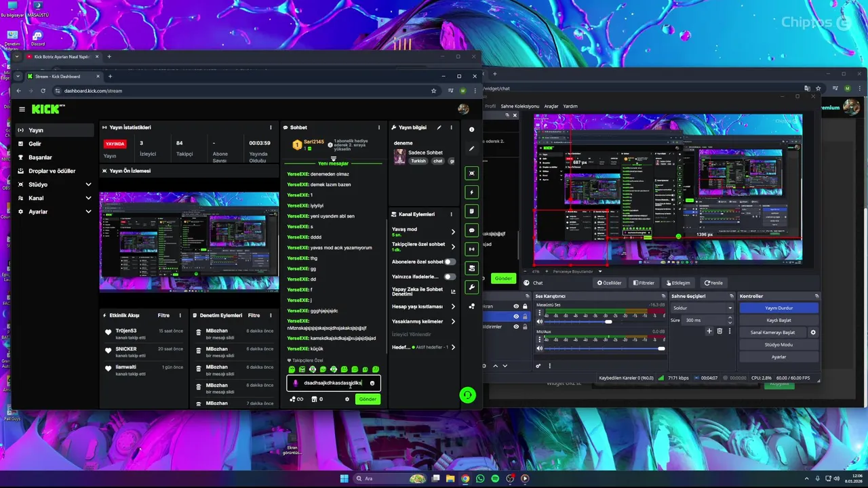The width and height of the screenshot is (868, 488).
Task: Bookmark the page with the star icon
Action: pyautogui.click(x=433, y=91)
